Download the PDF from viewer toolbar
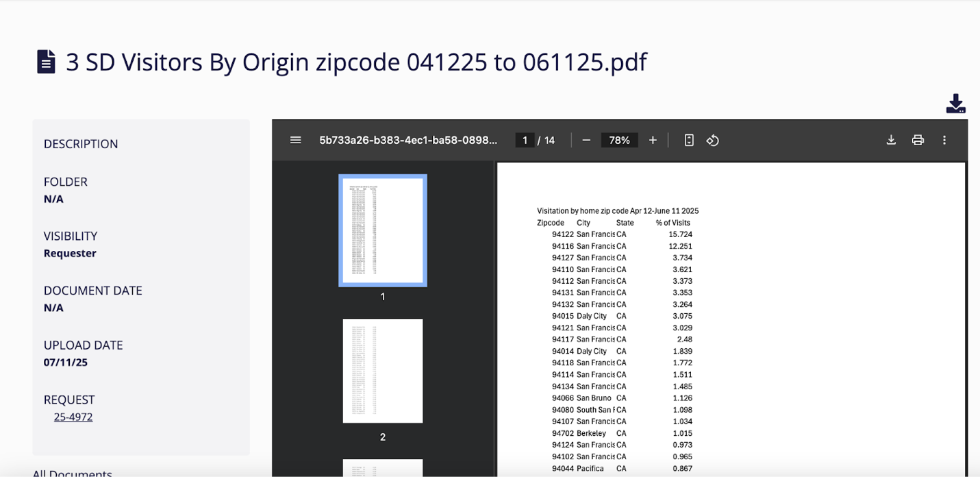 (891, 140)
